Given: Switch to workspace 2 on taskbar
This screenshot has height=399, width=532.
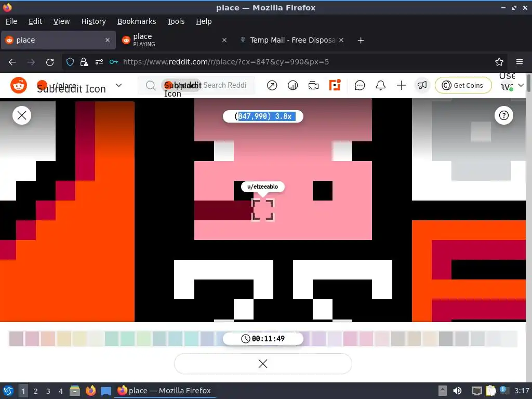Looking at the screenshot, I should click(36, 391).
